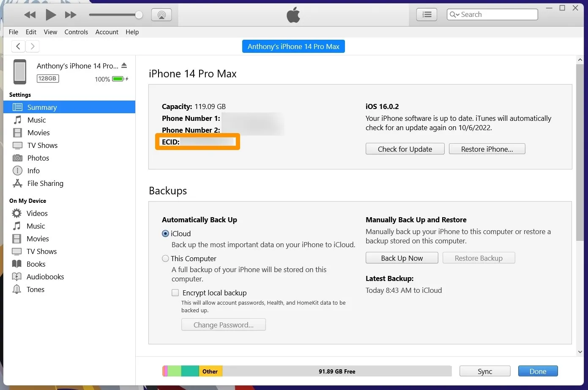
Task: Open the search magnifier dropdown
Action: [x=454, y=14]
